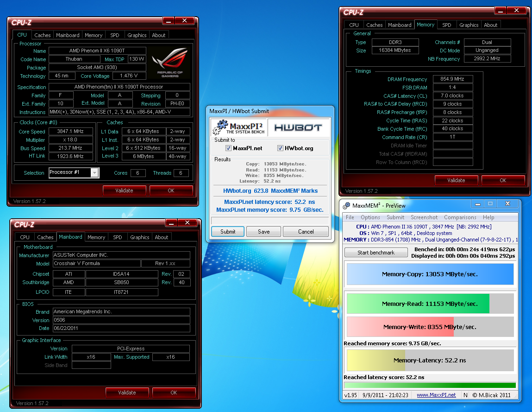
Task: Open the Comparisons menu in MaxxMEM²
Action: click(x=460, y=217)
